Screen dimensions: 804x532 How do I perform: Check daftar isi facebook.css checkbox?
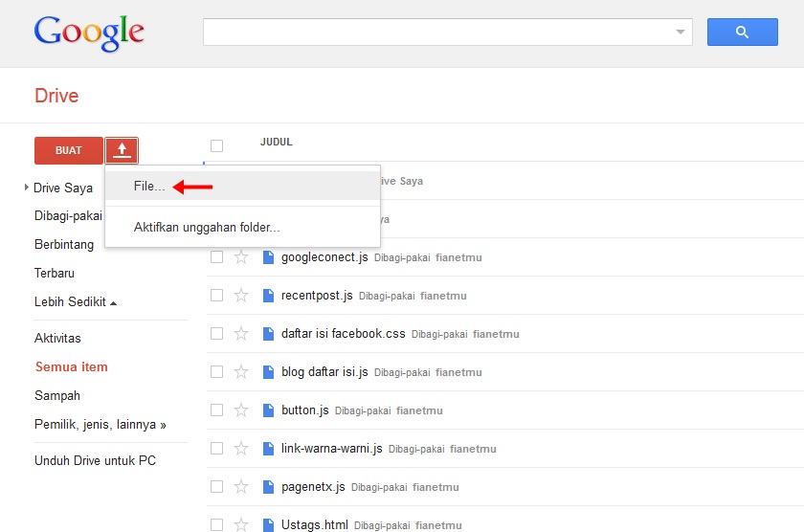pyautogui.click(x=217, y=334)
